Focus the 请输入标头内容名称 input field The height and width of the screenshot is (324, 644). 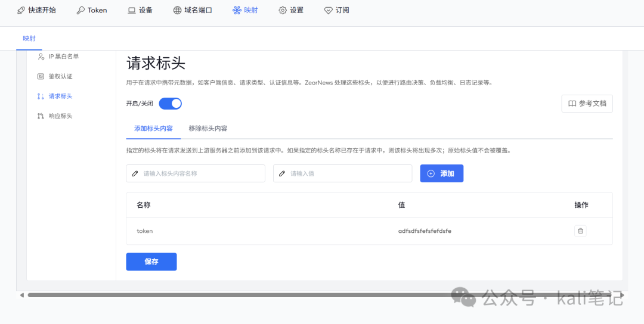[202, 174]
